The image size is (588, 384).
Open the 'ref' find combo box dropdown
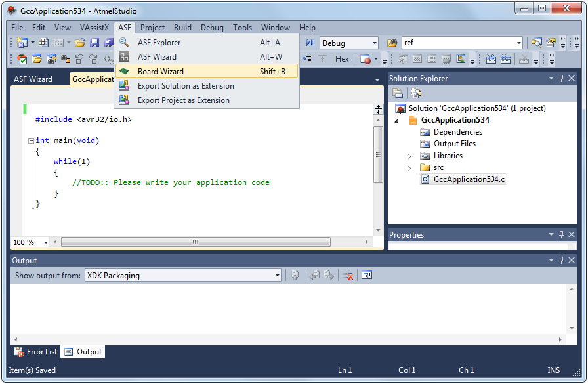pos(519,43)
